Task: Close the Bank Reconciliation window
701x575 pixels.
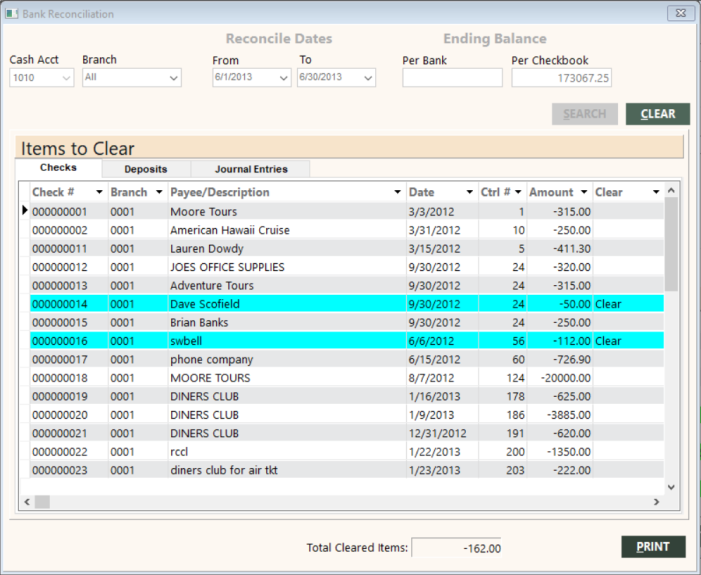Action: point(680,13)
